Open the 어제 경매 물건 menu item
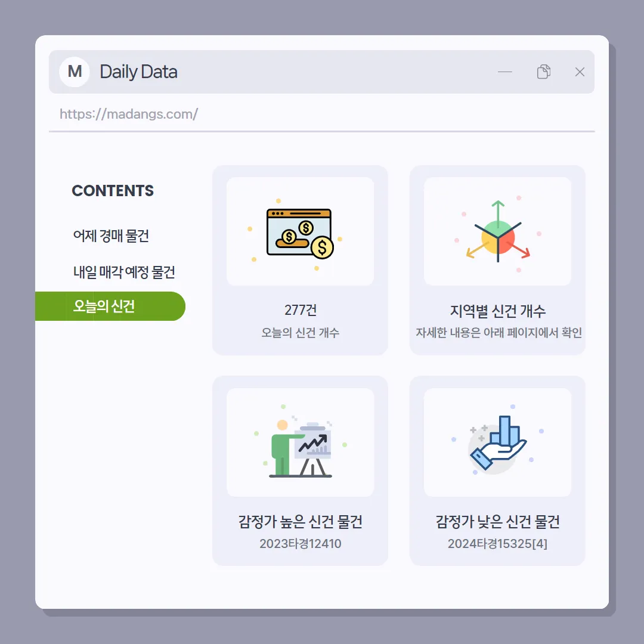644x644 pixels. point(111,236)
